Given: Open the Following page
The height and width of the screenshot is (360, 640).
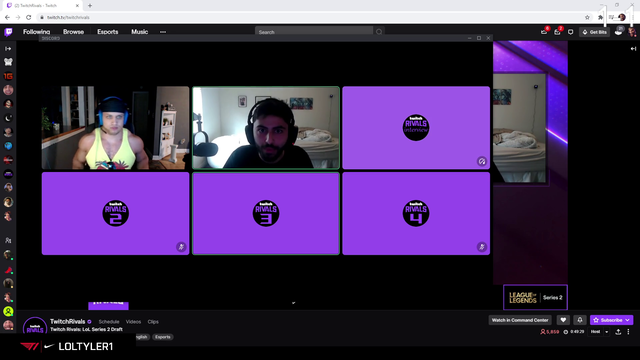Looking at the screenshot, I should click(x=36, y=32).
